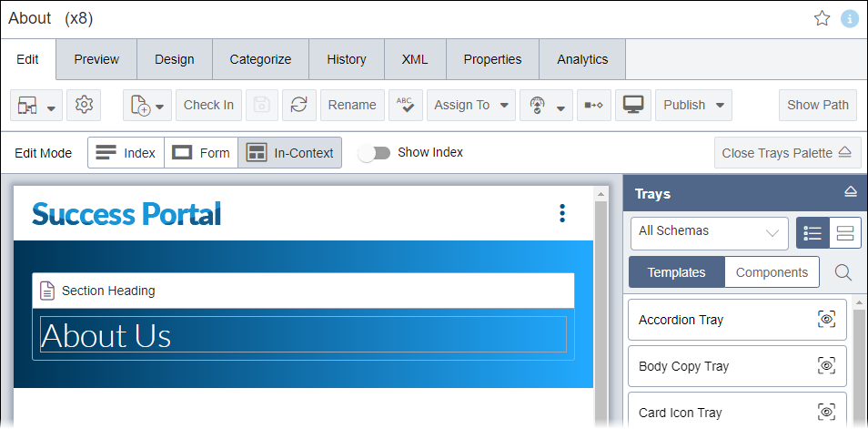
Task: Click the Success Portal logo
Action: click(126, 214)
